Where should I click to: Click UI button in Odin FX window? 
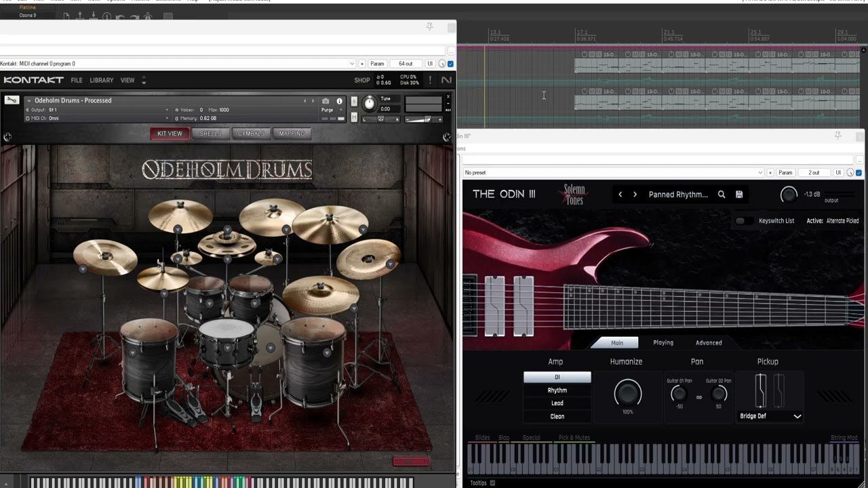pyautogui.click(x=838, y=173)
